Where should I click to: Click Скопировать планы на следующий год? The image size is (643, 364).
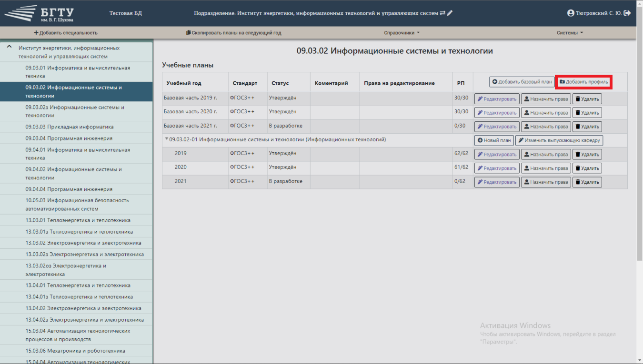pyautogui.click(x=233, y=33)
